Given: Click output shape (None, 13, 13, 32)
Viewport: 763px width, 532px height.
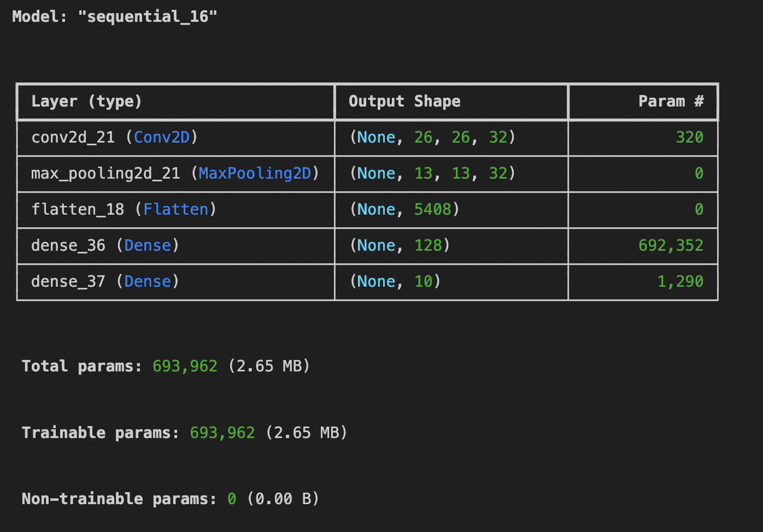Looking at the screenshot, I should click(x=432, y=173).
